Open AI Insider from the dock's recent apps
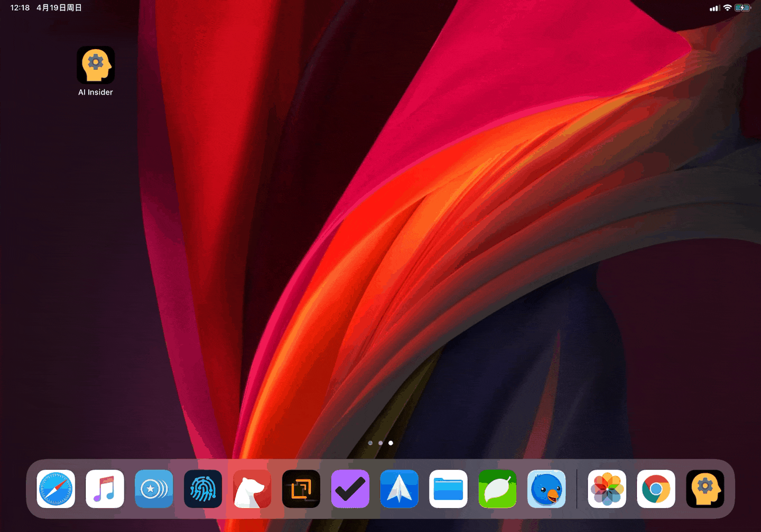The image size is (761, 532). tap(705, 489)
